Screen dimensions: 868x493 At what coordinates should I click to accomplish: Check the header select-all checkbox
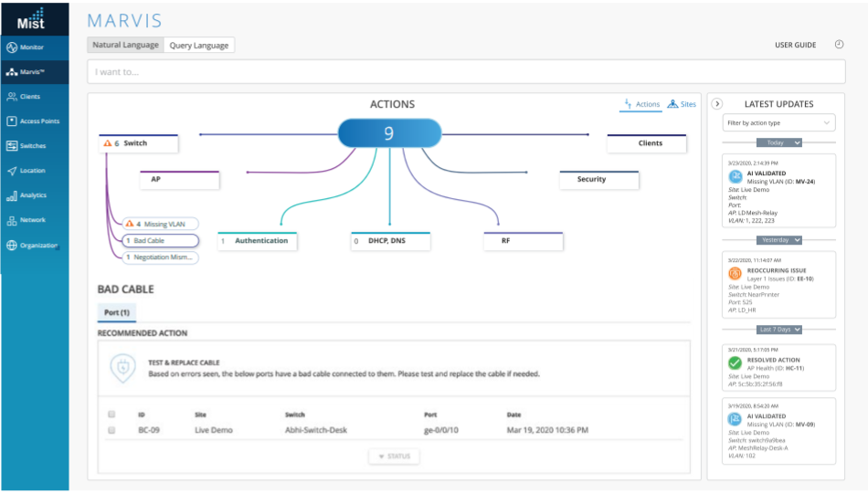point(111,414)
